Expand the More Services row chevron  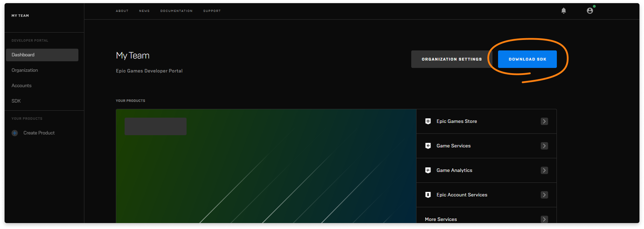click(x=544, y=219)
